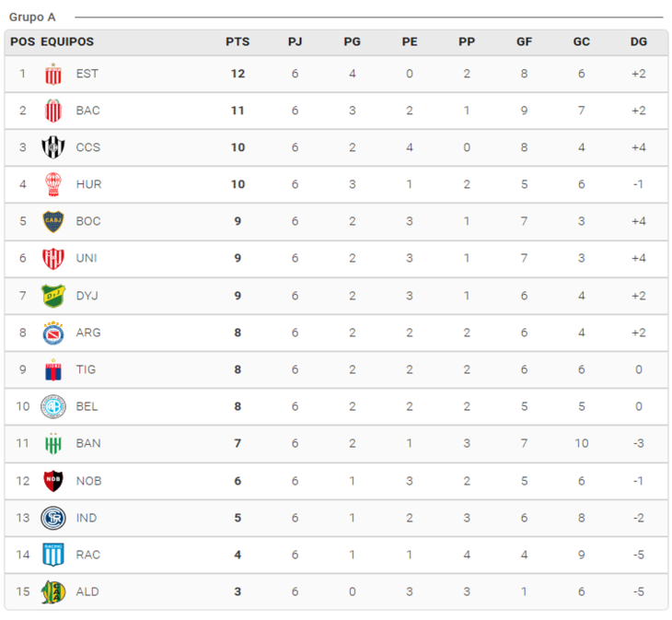The height and width of the screenshot is (620, 672).
Task: Click the Boca Juniors CABJ shield
Action: (53, 221)
